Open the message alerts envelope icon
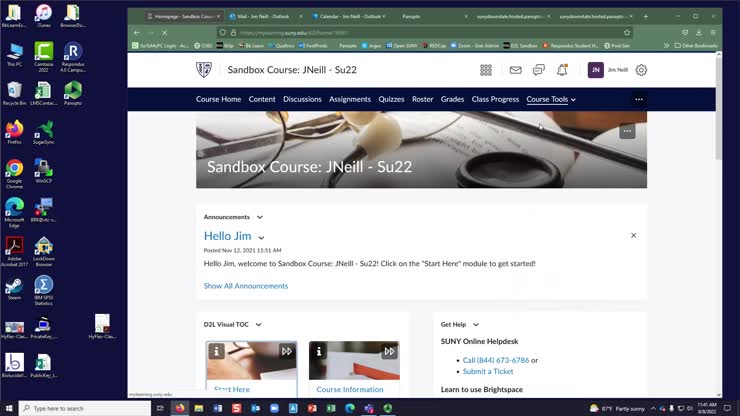 point(515,70)
